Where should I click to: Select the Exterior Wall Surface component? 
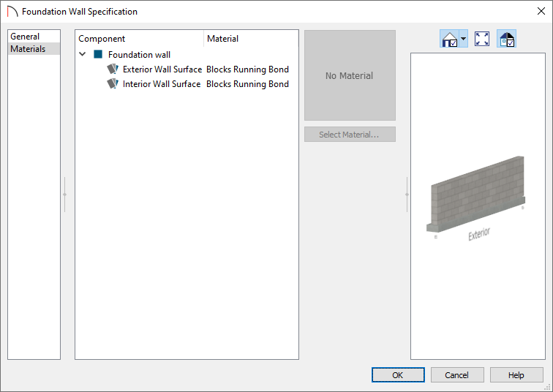coord(162,69)
